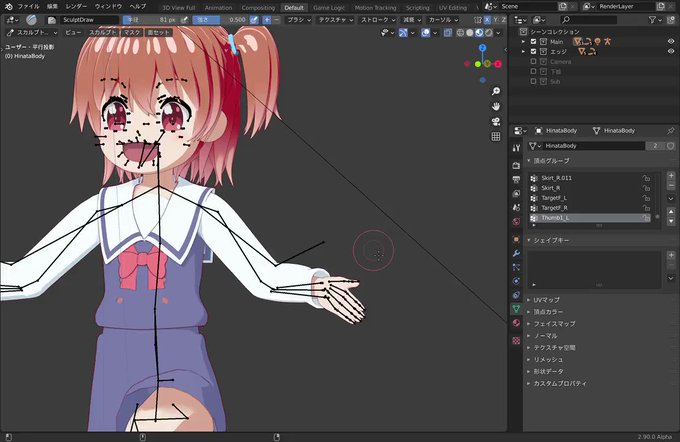Click the SculptDraw brush preview icon
This screenshot has height=442, width=680.
pos(31,20)
